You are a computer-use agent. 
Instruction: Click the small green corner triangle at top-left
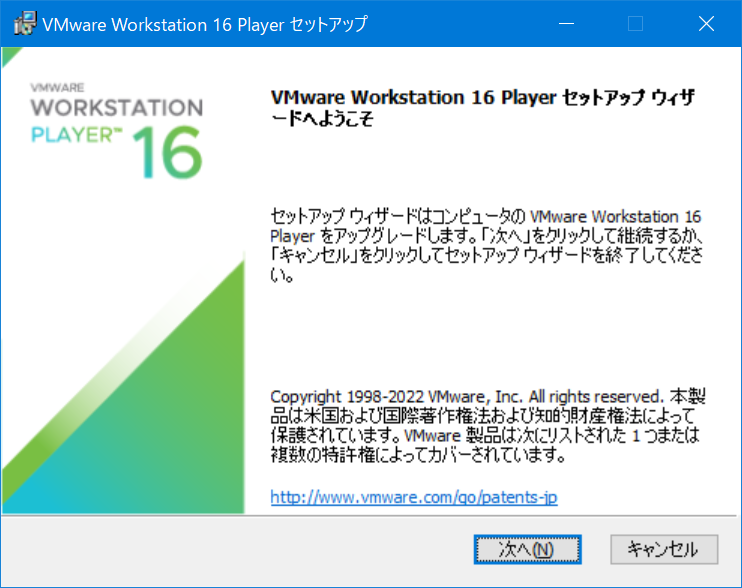(x=8, y=54)
